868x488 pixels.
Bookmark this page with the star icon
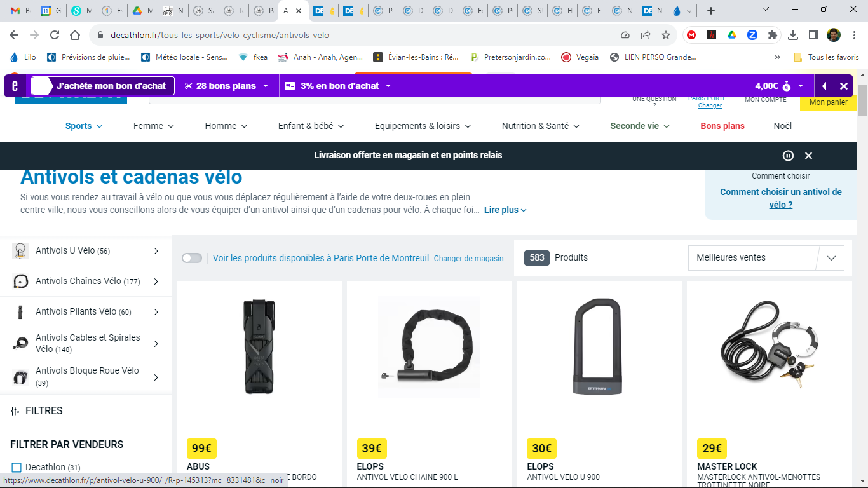pyautogui.click(x=666, y=35)
